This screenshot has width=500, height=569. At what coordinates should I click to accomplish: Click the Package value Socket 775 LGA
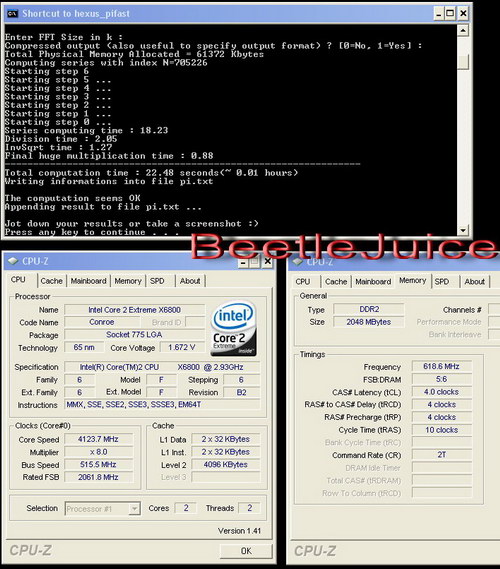tap(135, 335)
